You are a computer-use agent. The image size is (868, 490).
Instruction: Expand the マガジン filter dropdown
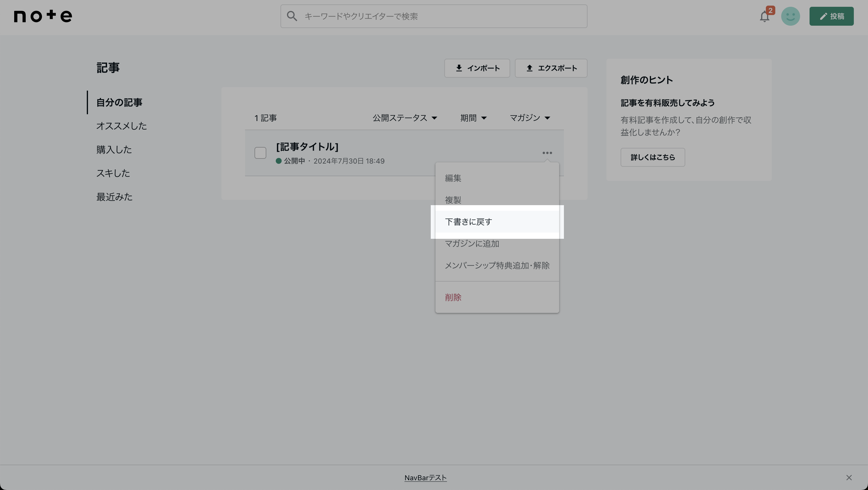click(530, 118)
